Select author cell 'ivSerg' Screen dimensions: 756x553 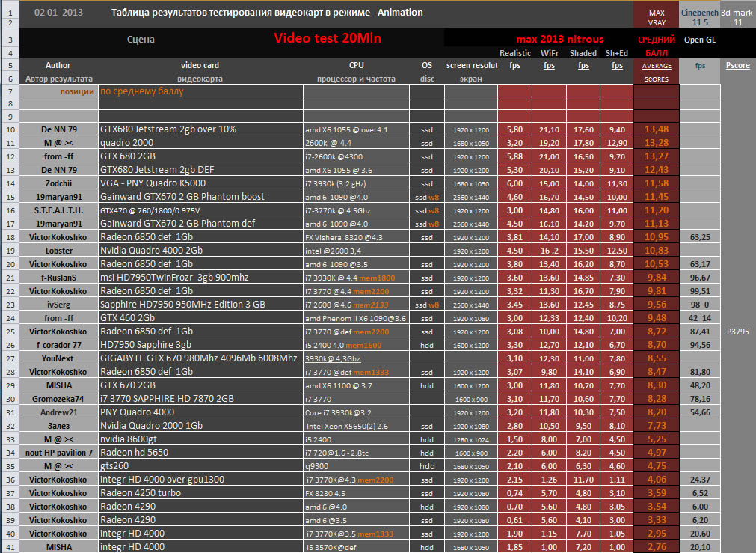click(59, 305)
